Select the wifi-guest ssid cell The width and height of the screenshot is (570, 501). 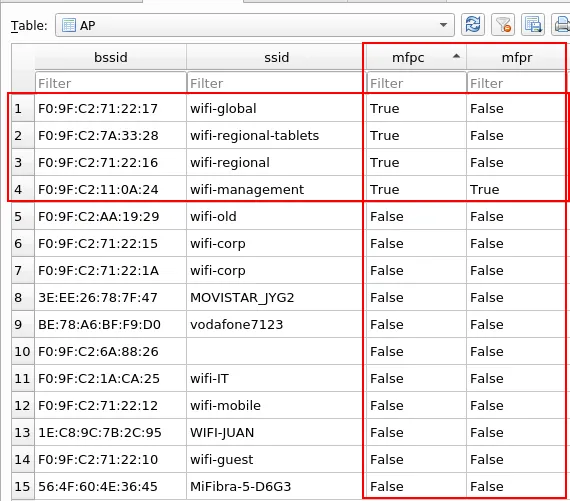tap(276, 460)
